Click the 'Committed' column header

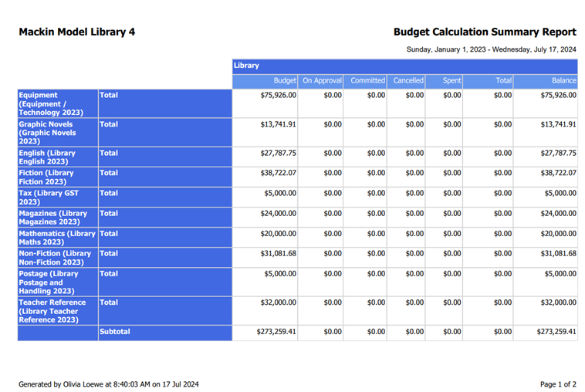pyautogui.click(x=365, y=81)
